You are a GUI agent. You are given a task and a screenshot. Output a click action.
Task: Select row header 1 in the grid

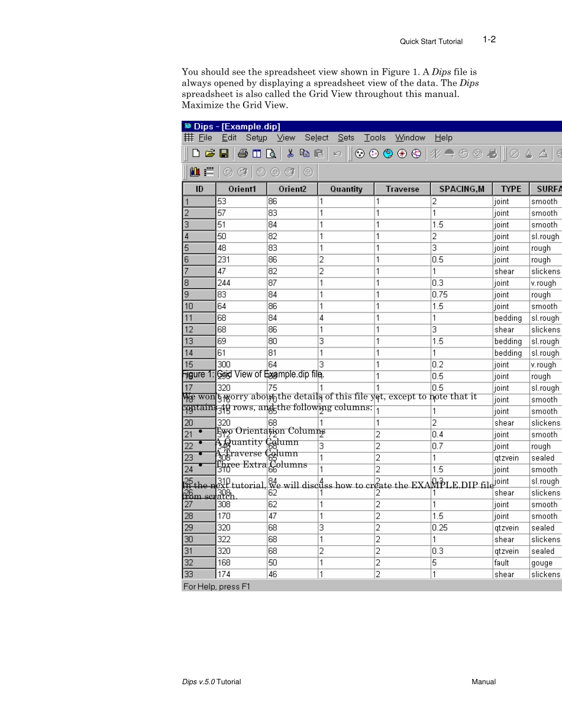199,202
